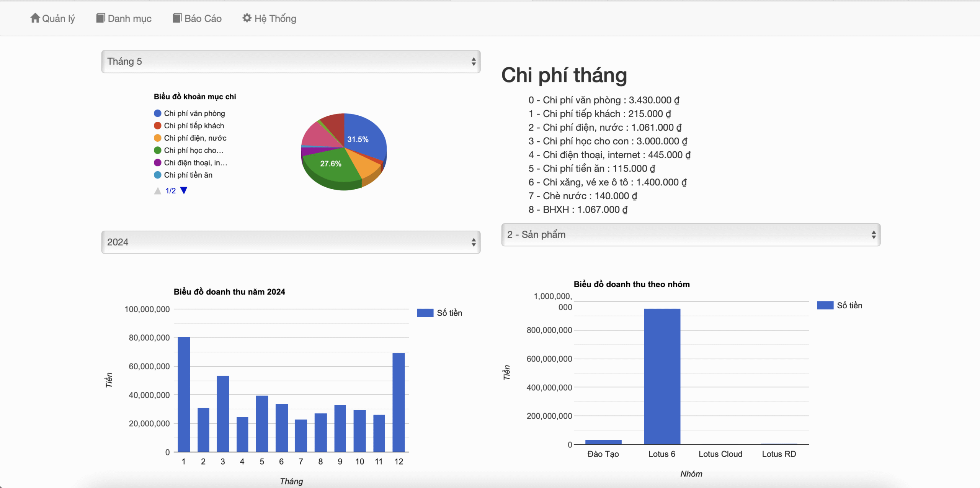The width and height of the screenshot is (980, 488).
Task: Click Chi phí tiền ăn legend entry
Action: (x=188, y=175)
